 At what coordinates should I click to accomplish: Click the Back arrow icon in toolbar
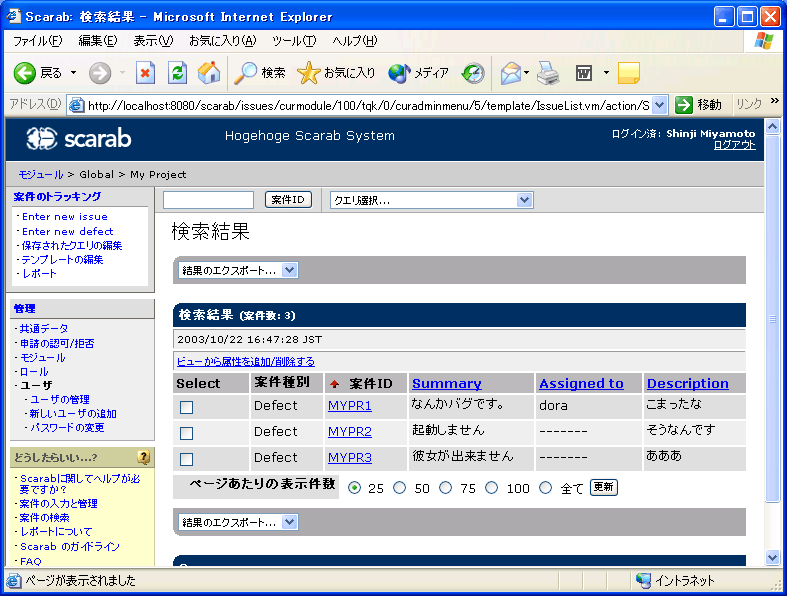click(24, 73)
